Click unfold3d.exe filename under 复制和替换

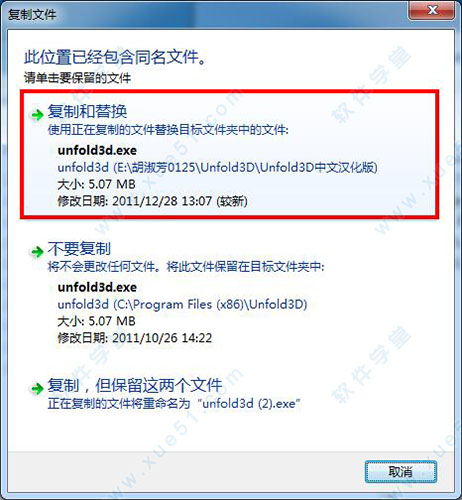(x=97, y=150)
